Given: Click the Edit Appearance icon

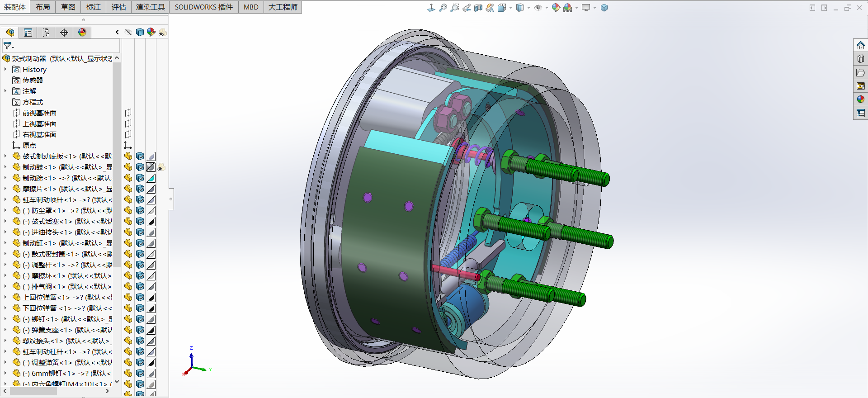Looking at the screenshot, I should point(556,8).
